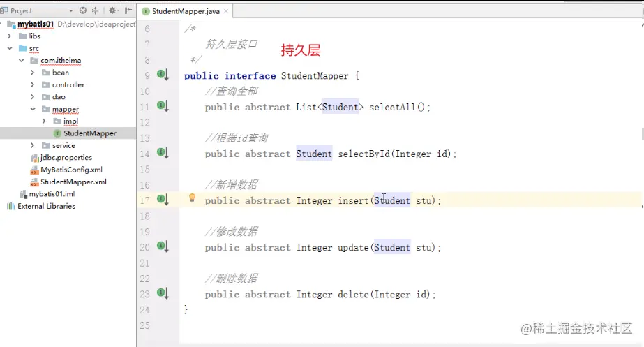Click the scroll from source target icon
644x347 pixels.
point(82,10)
